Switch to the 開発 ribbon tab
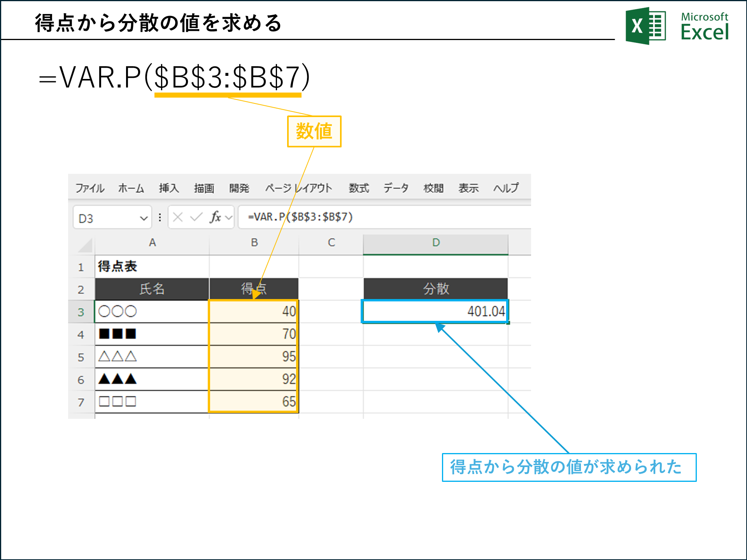747x560 pixels. point(239,188)
